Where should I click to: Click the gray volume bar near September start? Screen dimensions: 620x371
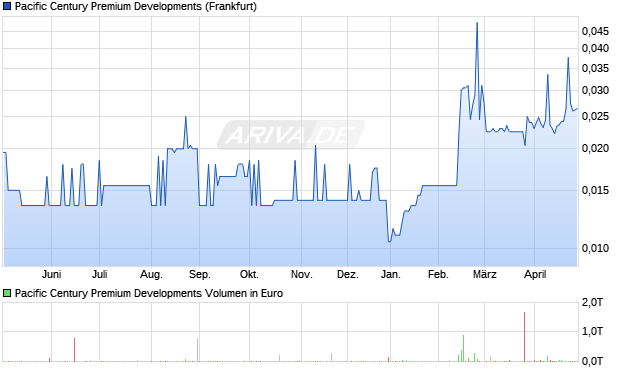[x=198, y=350]
